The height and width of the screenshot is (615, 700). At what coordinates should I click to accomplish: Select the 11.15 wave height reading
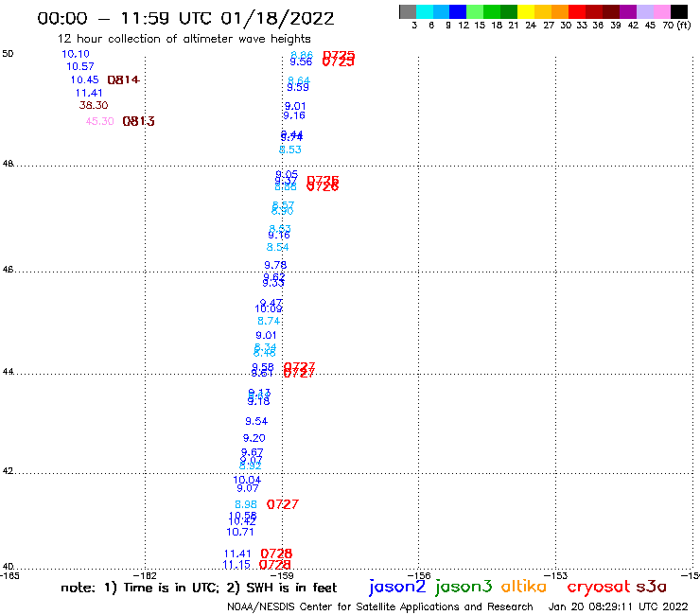coord(236,565)
